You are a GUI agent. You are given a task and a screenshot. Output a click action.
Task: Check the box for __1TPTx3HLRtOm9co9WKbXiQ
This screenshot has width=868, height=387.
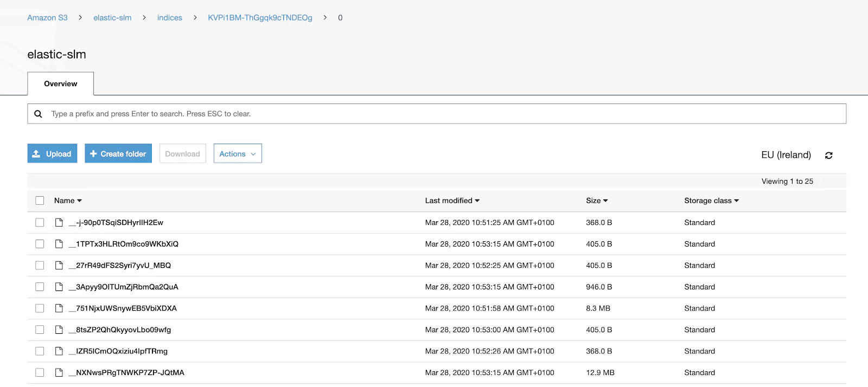pos(40,244)
